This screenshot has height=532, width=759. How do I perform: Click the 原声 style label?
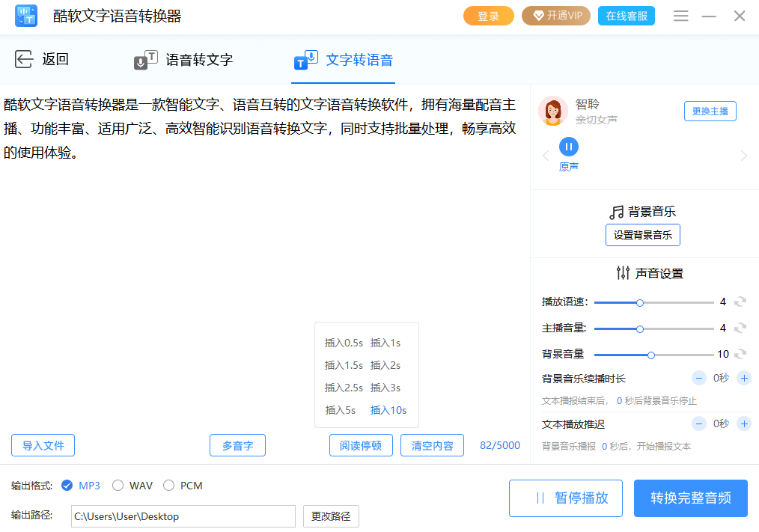click(x=569, y=167)
